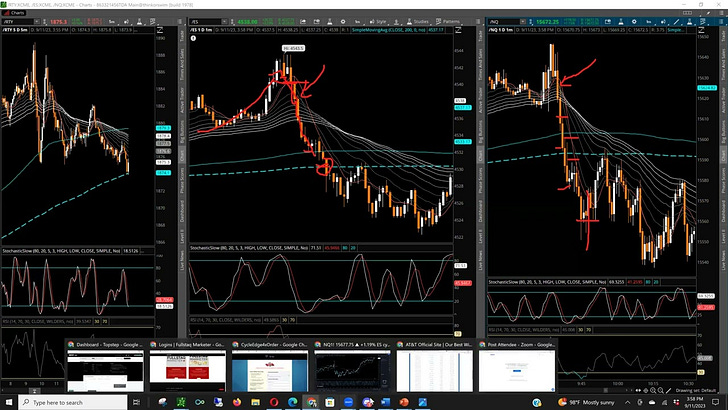728x410 pixels.
Task: Open the Trade side tab beside /RTY chart
Action: [182, 35]
